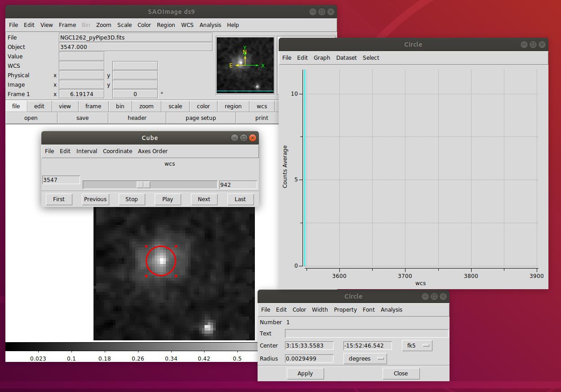Viewport: 561px width, 392px height.
Task: Click Apply in the Circle dialog
Action: point(305,374)
